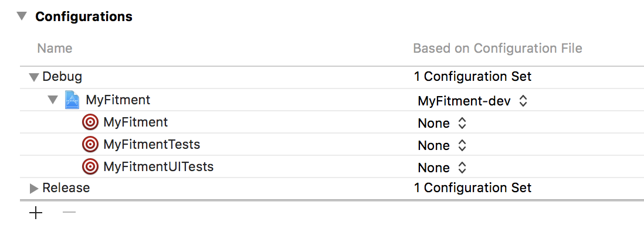Select the MyFitmentTests target row

point(332,144)
